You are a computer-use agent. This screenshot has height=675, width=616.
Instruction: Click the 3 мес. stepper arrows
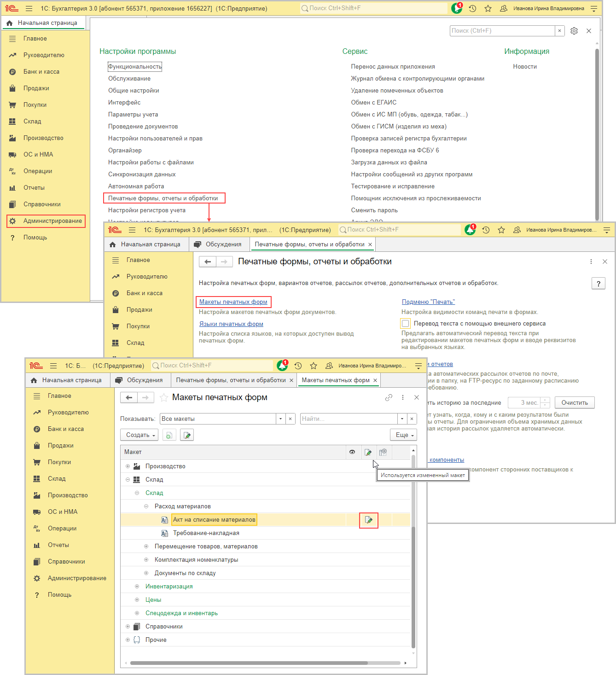click(545, 402)
